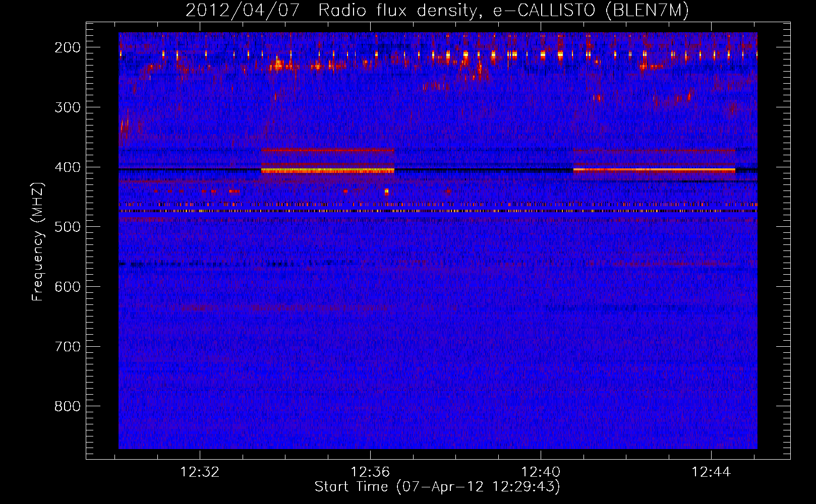Click the 200 frequency tick label

click(67, 47)
